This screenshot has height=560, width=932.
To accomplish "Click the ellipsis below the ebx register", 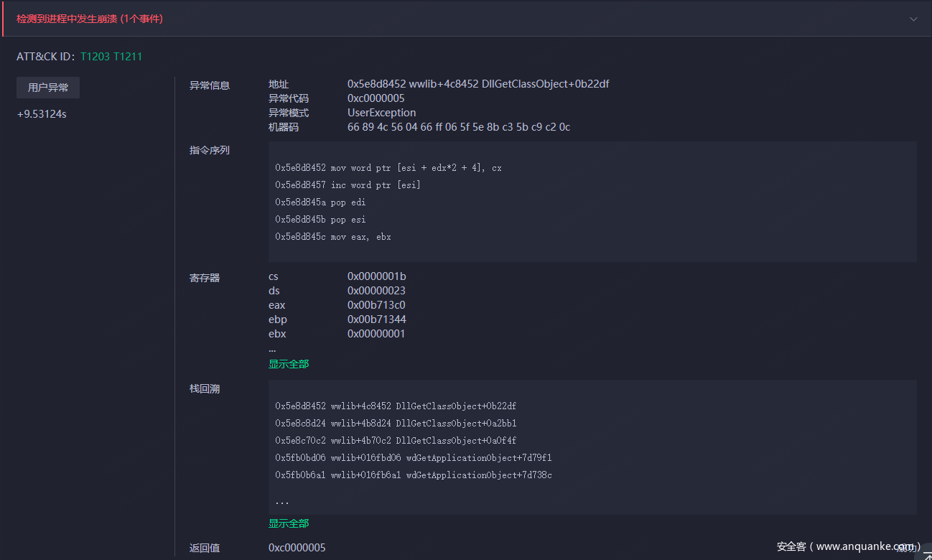I will point(272,349).
